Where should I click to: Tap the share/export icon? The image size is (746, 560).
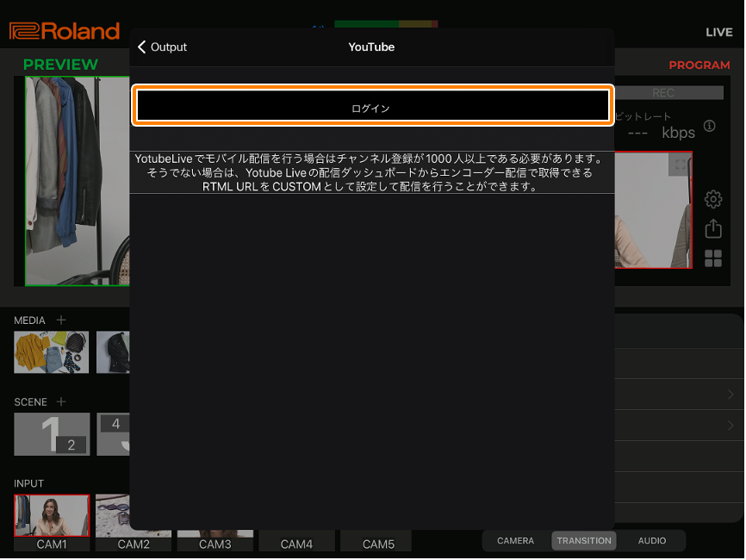tap(712, 228)
